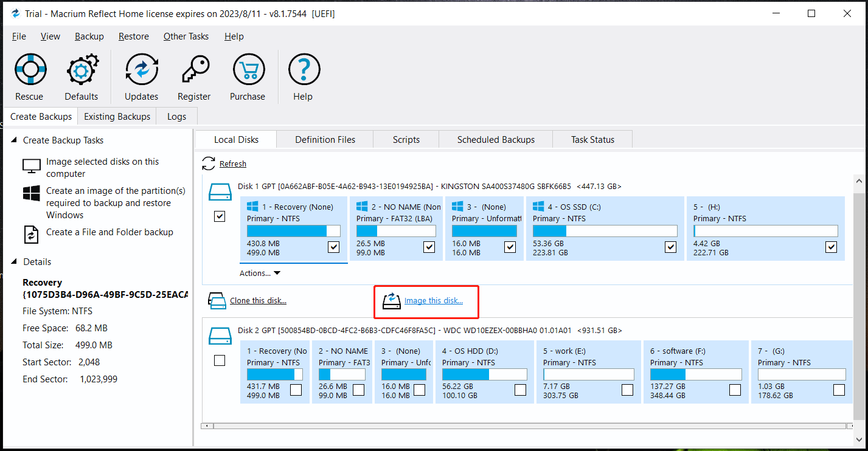
Task: Check the OS HDD (D:) partition checkbox
Action: 520,390
